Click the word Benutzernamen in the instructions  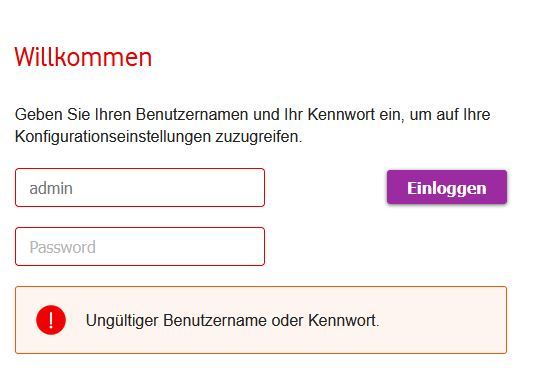pyautogui.click(x=192, y=114)
